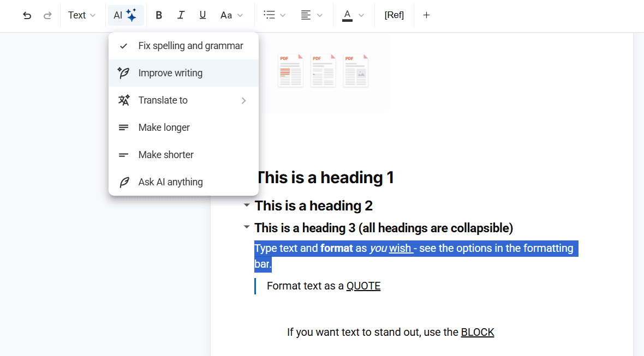644x356 pixels.
Task: Click the plus insert icon
Action: click(426, 15)
